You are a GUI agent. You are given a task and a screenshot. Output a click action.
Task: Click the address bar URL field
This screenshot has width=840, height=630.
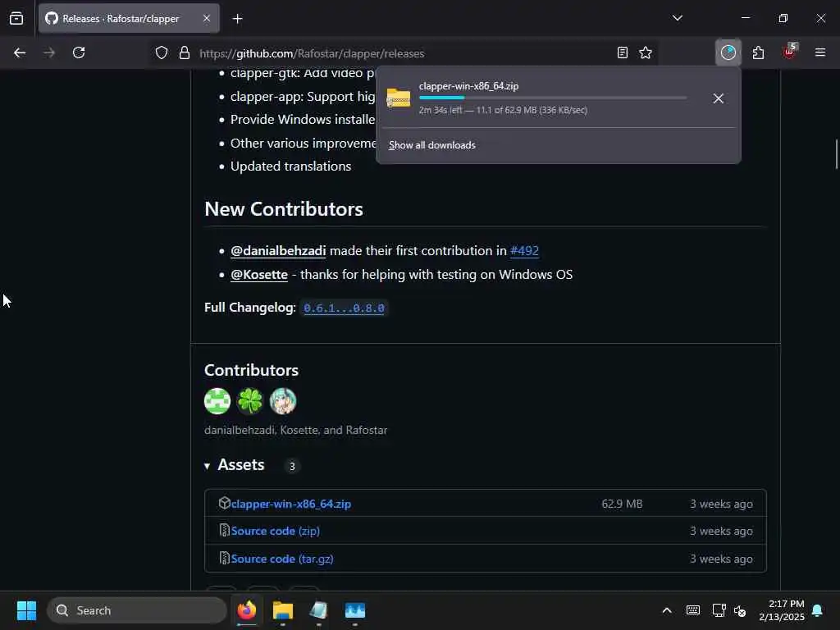point(403,53)
